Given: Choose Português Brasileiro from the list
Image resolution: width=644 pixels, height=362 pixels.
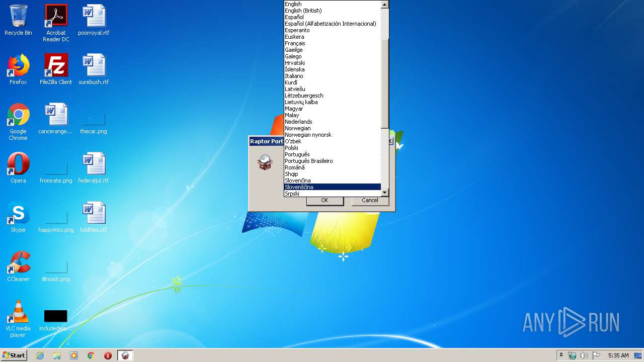Looking at the screenshot, I should point(333,161).
